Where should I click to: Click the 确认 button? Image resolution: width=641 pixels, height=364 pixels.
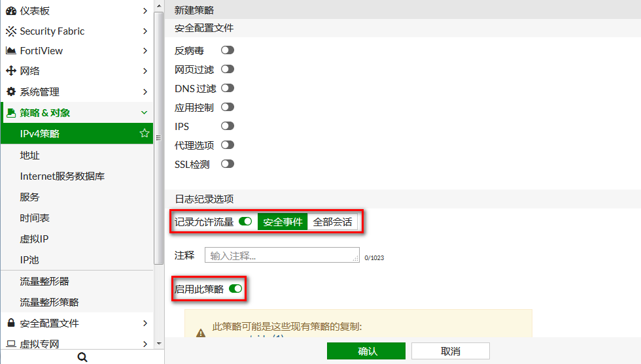point(366,351)
